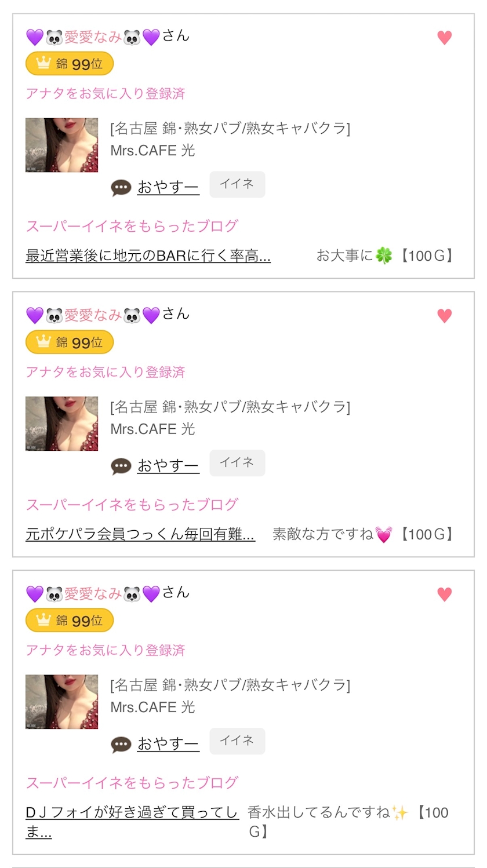
Task: Toggle favorite heart on first card
Action: (x=444, y=38)
